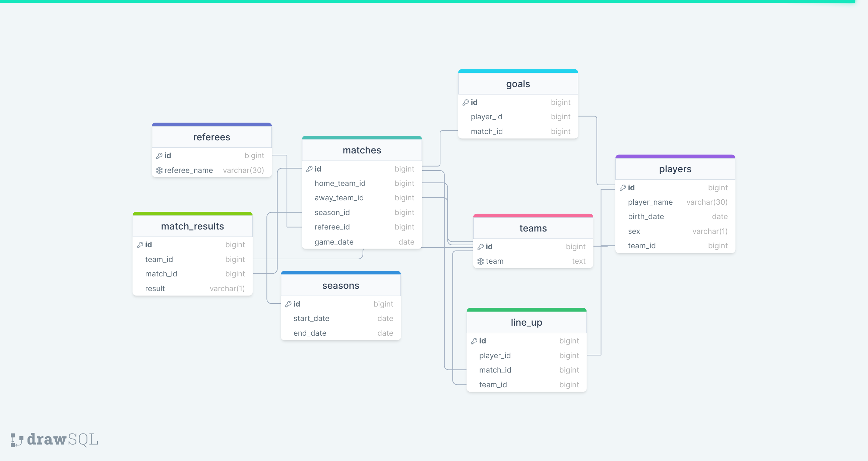Viewport: 868px width, 461px height.
Task: Click the snowflake icon next to team column
Action: tap(481, 261)
